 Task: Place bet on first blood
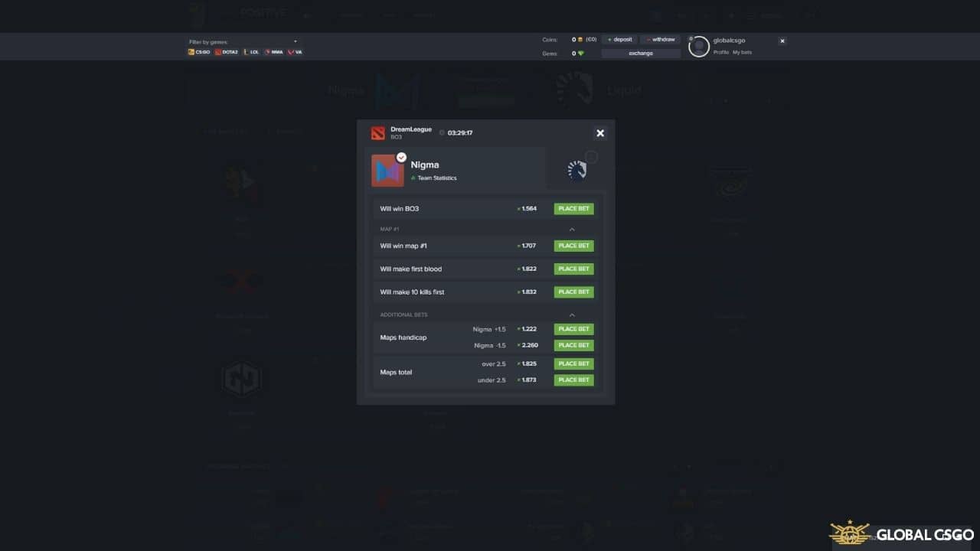point(573,269)
